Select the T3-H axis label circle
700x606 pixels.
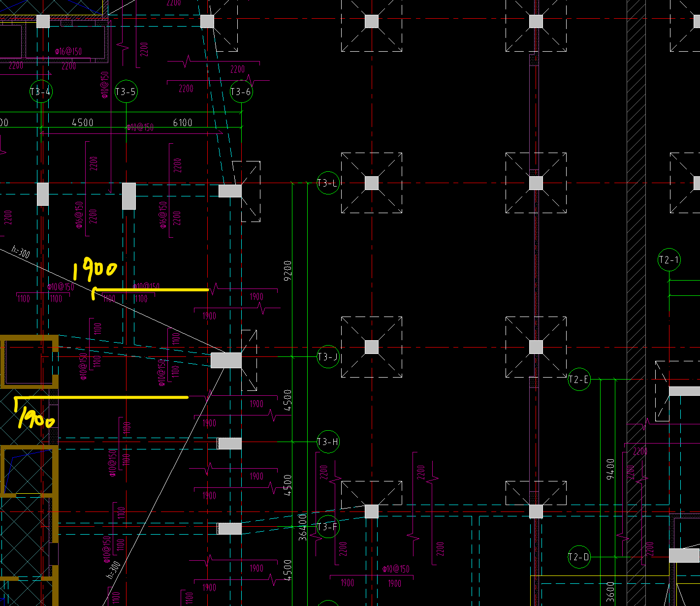click(328, 442)
